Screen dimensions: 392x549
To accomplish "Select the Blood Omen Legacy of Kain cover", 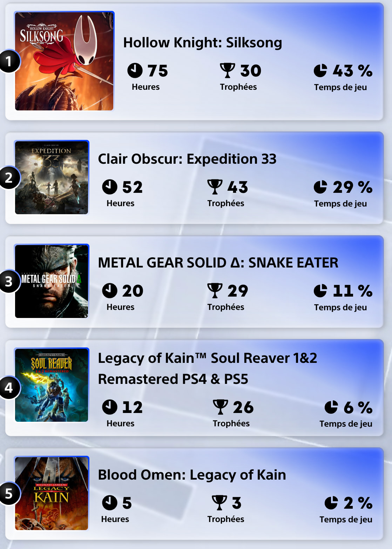I will [x=52, y=493].
